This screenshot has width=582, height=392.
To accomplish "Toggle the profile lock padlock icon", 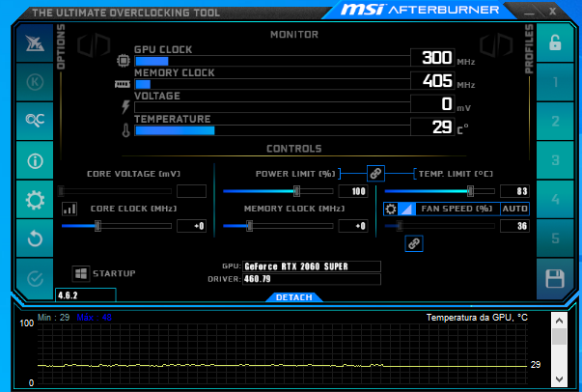I will coord(555,42).
